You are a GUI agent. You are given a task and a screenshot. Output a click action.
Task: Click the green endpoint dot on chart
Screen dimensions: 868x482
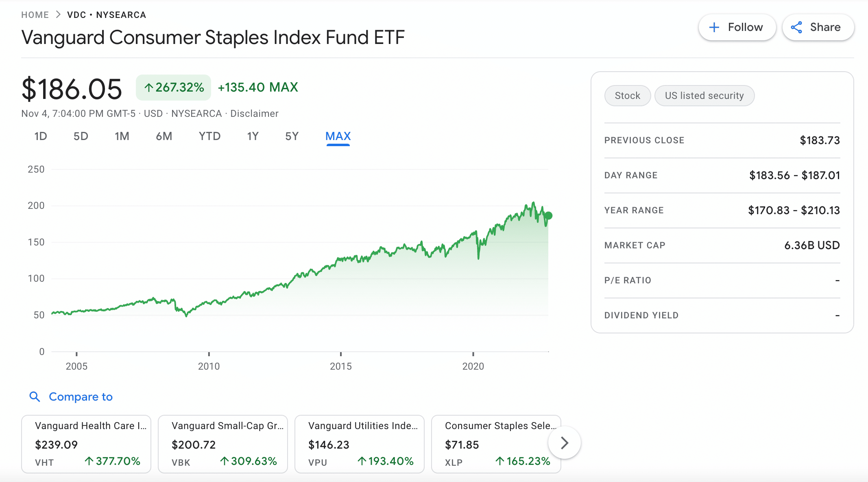point(548,216)
